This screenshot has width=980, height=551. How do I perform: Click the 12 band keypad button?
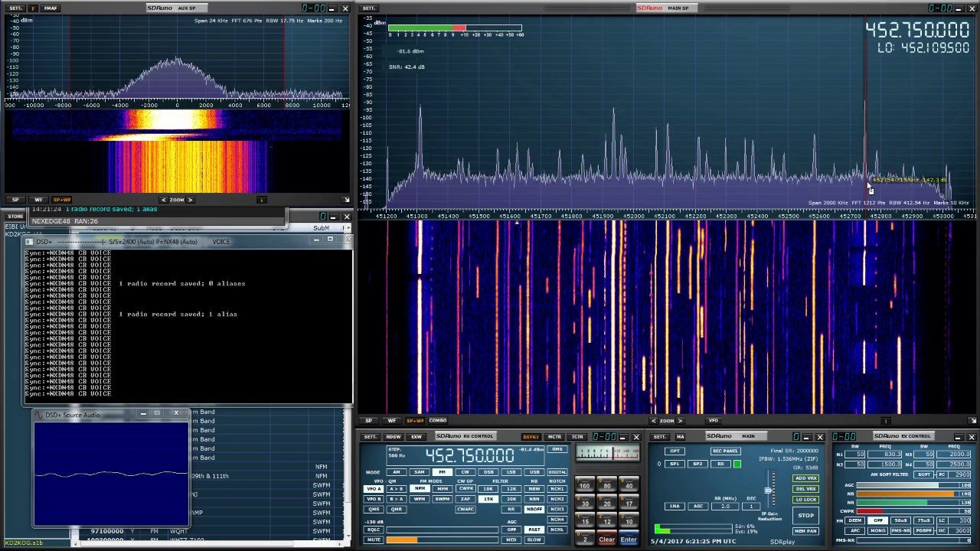[x=607, y=520]
